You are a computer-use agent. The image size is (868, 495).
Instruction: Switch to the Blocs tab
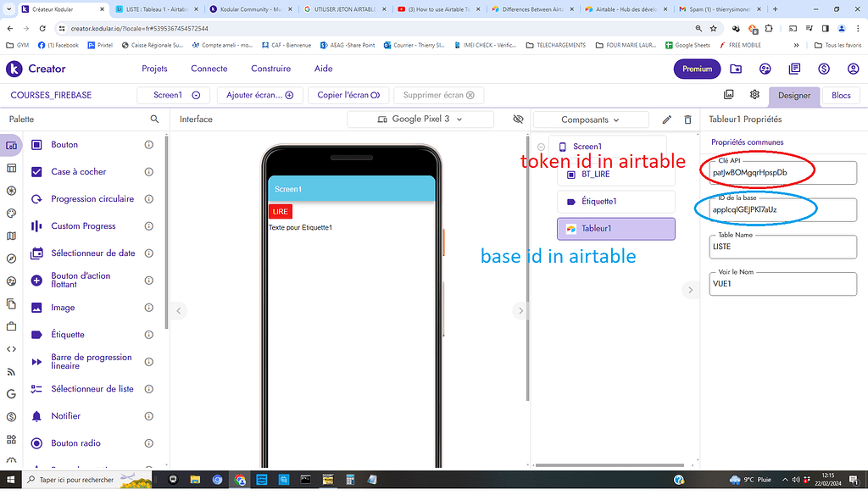[x=840, y=96]
